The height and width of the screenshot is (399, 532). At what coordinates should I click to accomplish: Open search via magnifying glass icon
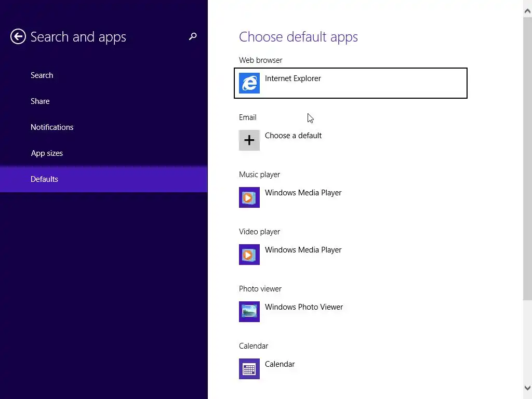193,36
